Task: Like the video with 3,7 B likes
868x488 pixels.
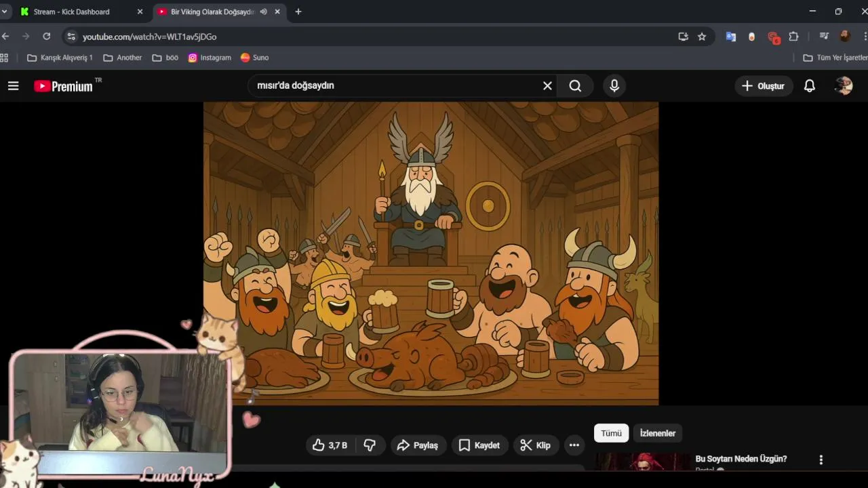Action: pos(330,445)
